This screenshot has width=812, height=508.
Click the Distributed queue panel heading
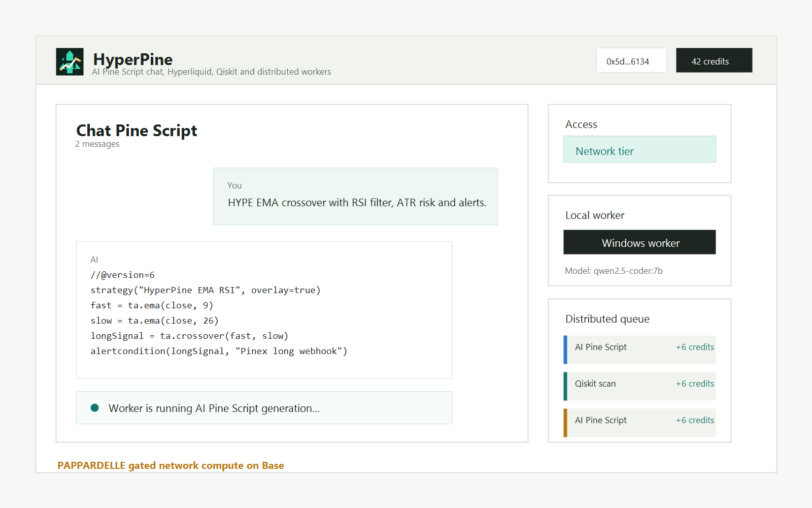click(x=607, y=319)
